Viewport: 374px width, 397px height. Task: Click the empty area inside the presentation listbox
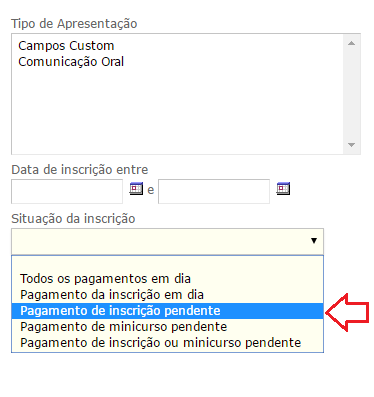177,112
